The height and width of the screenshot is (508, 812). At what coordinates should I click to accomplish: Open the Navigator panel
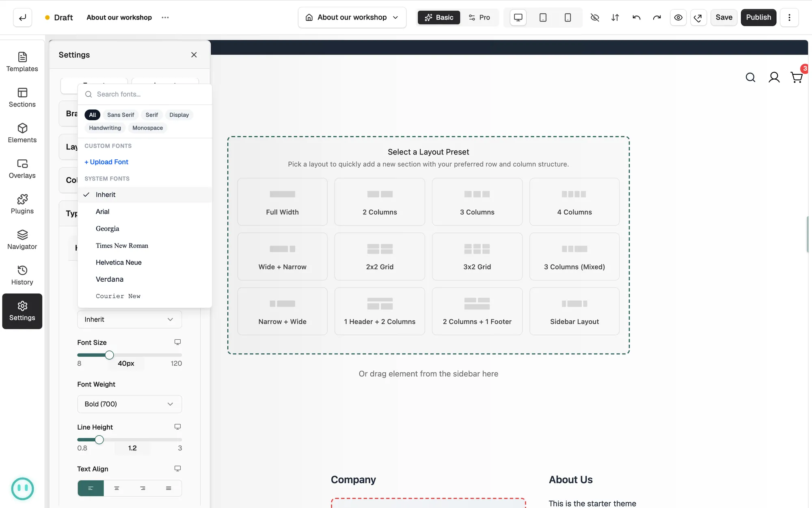22,240
